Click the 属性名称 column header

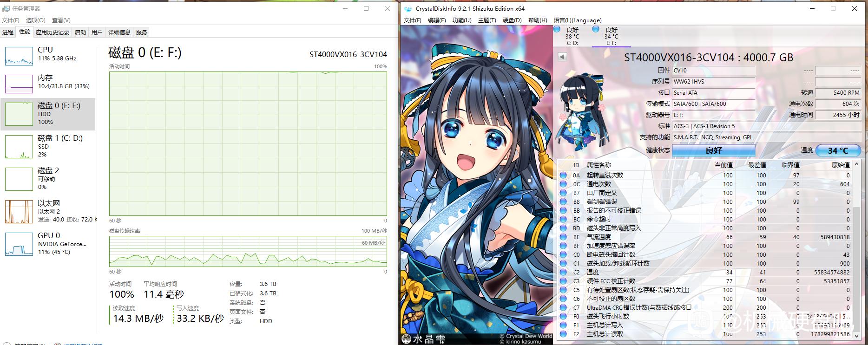pos(599,165)
